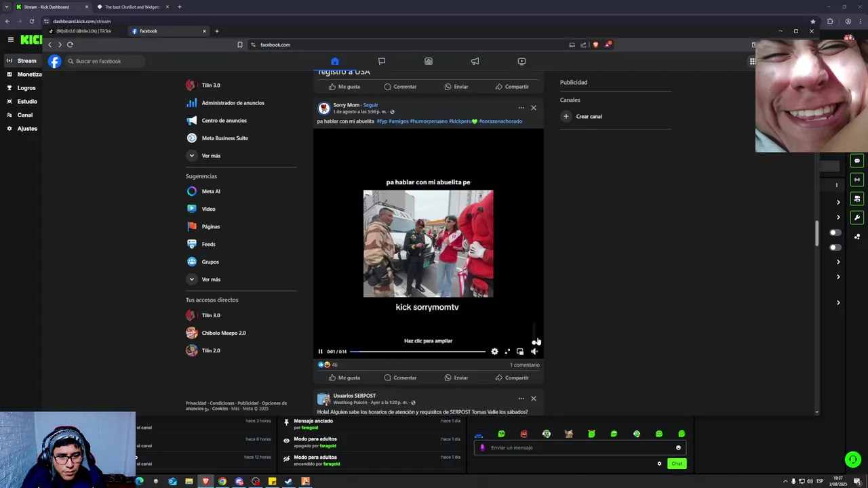Open the Sorry Mom post options menu

click(521, 108)
